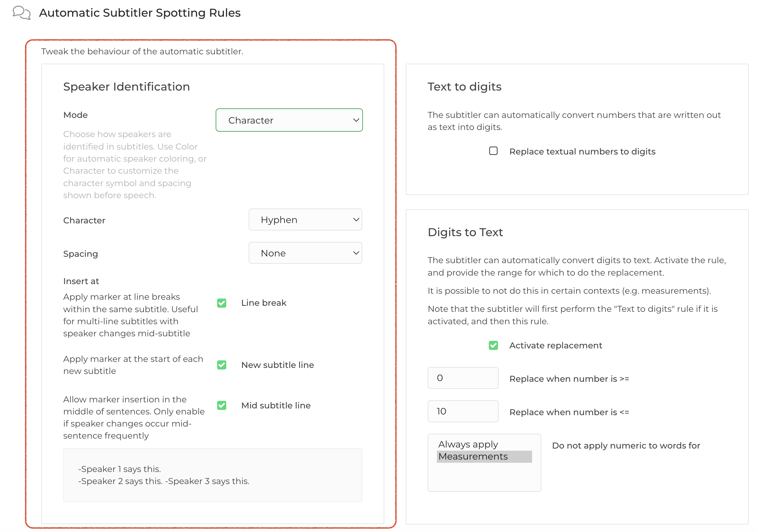The height and width of the screenshot is (532, 758).
Task: Enable Replace textual numbers to digits
Action: (x=493, y=151)
